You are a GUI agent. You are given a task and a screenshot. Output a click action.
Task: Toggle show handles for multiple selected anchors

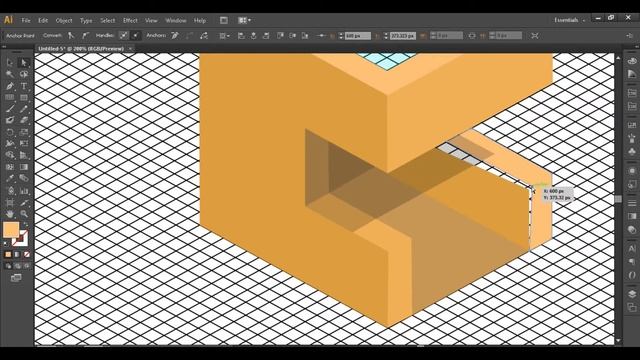(123, 36)
